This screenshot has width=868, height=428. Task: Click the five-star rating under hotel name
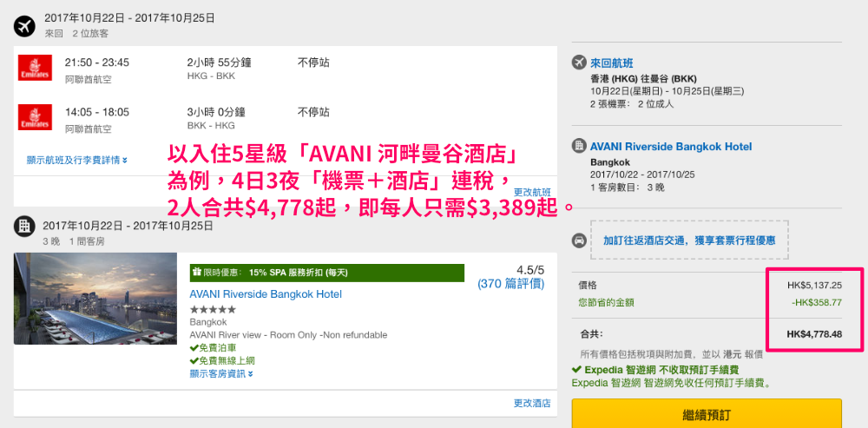coord(213,310)
